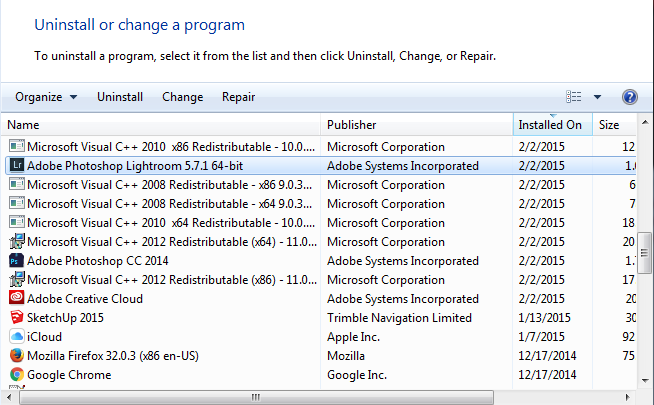Image resolution: width=654 pixels, height=405 pixels.
Task: Select Microsoft Visual C++ 2010 x64 Redistributable name
Action: click(171, 223)
